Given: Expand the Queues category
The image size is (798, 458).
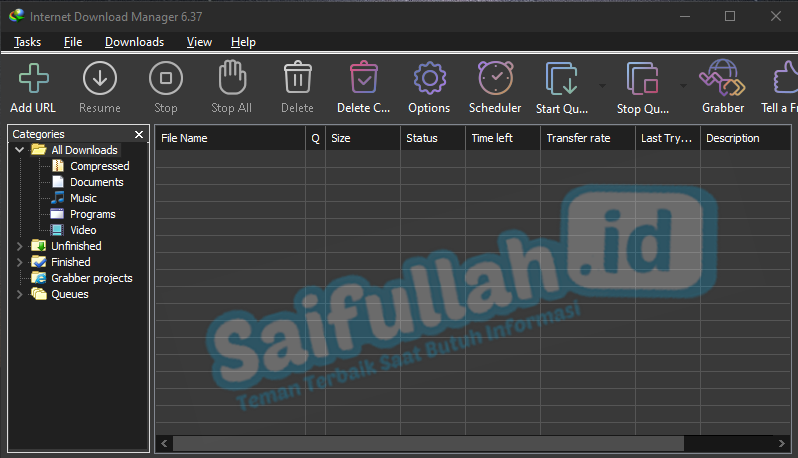Looking at the screenshot, I should [20, 294].
